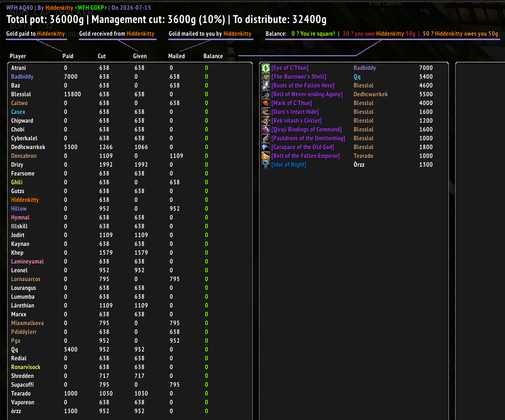
Task: Select player Hillow in the list
Action: coord(19,209)
